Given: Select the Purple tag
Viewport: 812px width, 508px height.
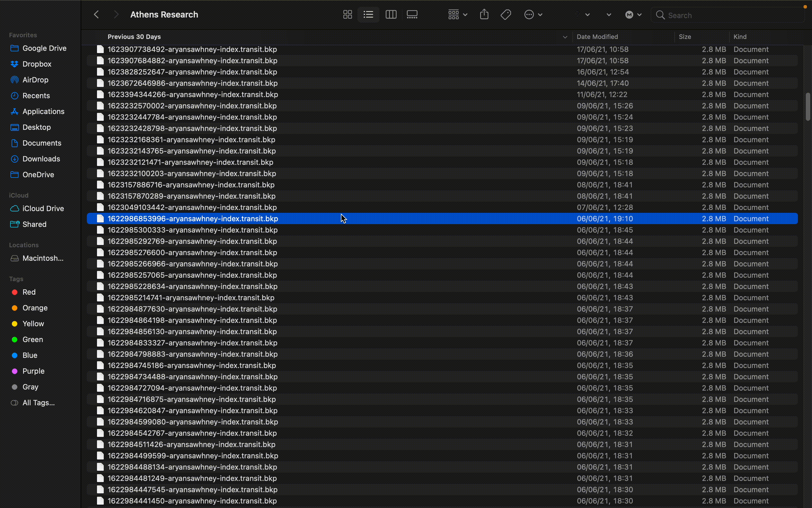Looking at the screenshot, I should [x=28, y=371].
